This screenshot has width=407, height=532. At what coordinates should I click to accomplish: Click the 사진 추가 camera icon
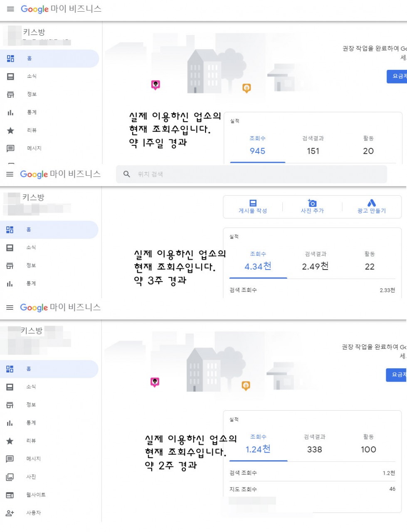click(312, 203)
